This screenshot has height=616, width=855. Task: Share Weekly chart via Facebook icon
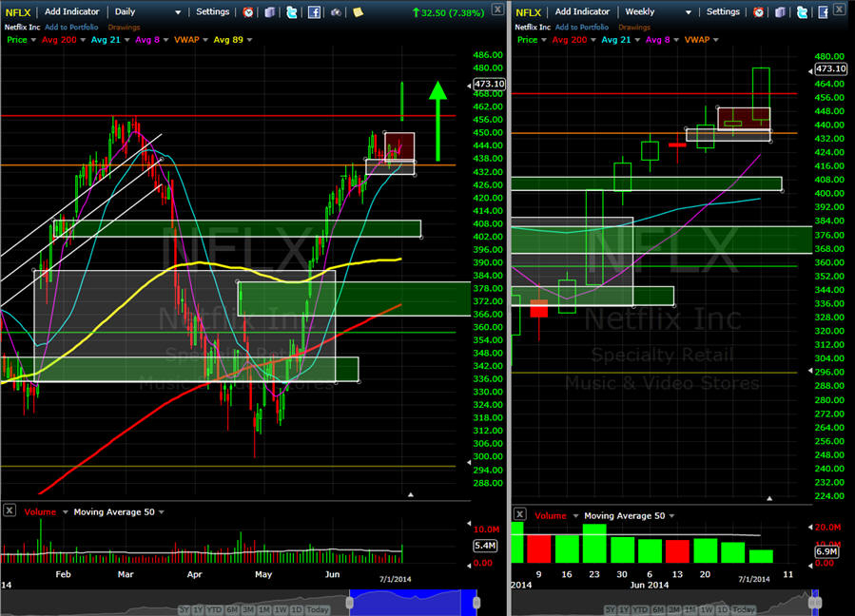pyautogui.click(x=824, y=12)
